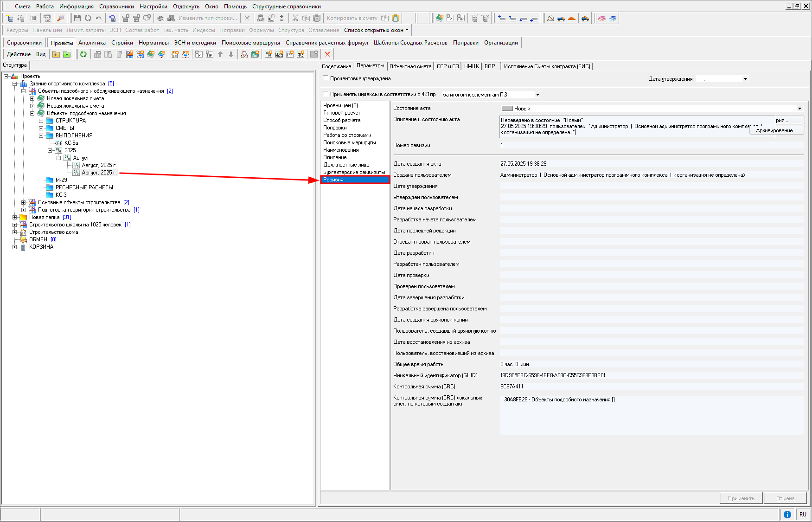Click the red X delete icon
The image size is (812, 522).
tap(327, 54)
